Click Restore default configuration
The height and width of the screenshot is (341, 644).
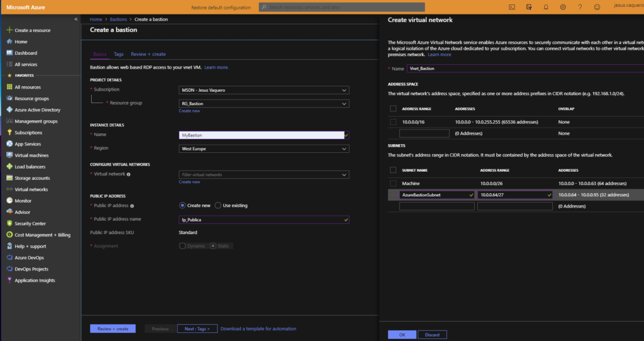click(x=221, y=8)
